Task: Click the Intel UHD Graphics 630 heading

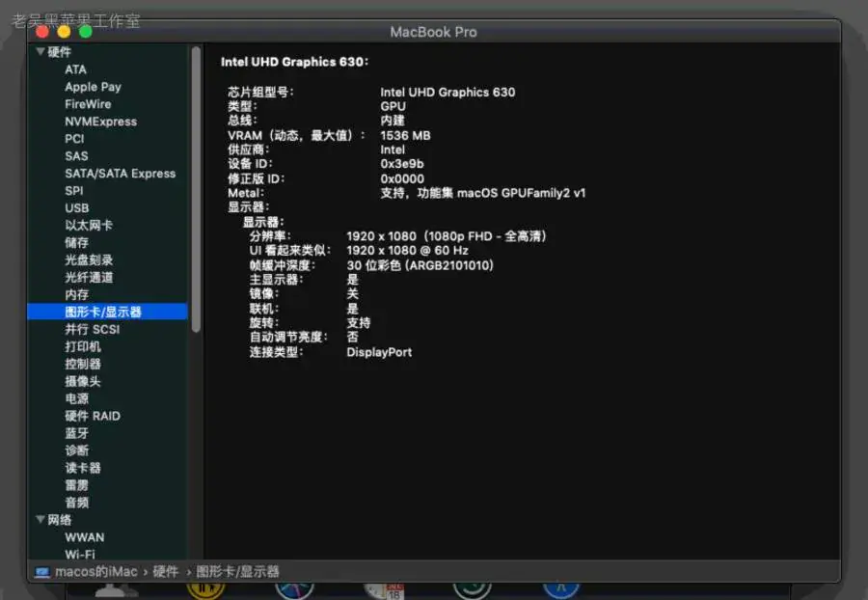Action: point(294,62)
